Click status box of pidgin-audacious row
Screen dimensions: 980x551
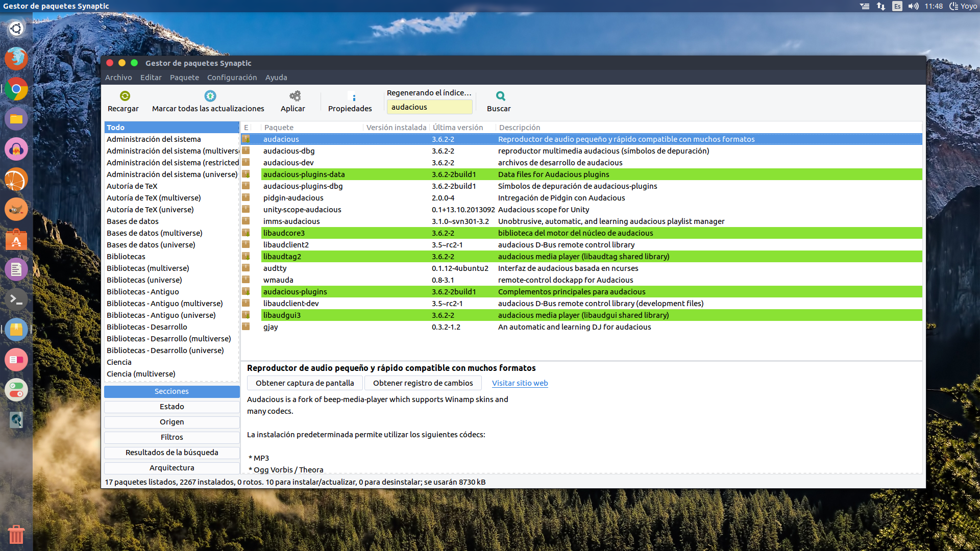pos(246,197)
